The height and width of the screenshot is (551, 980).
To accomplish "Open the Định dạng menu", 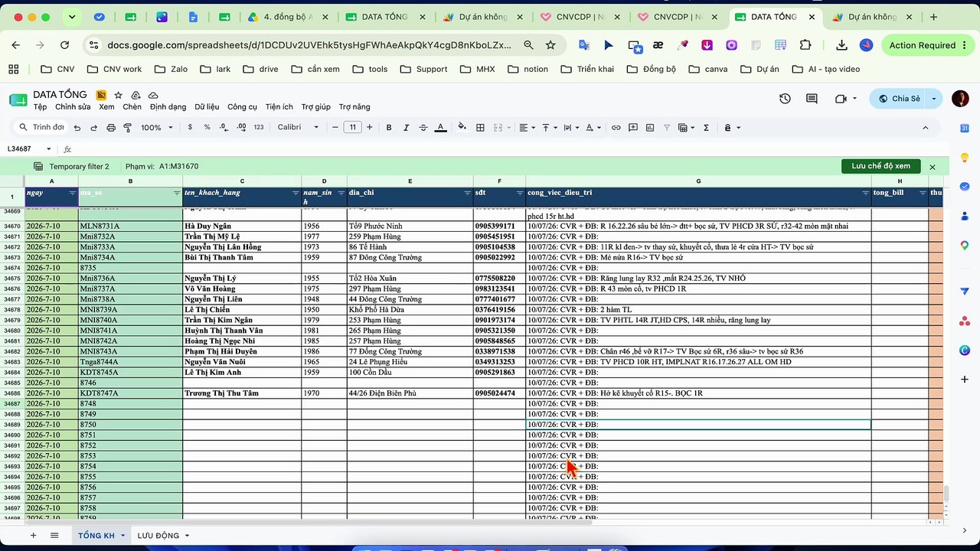I will 168,107.
